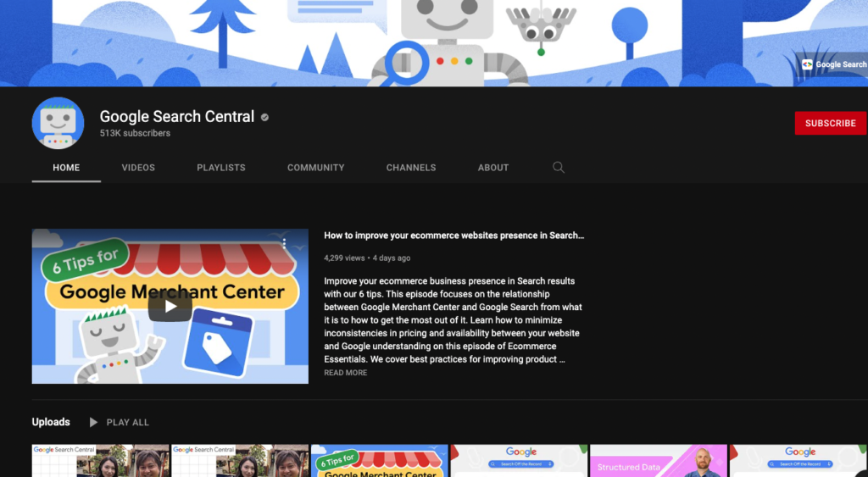
Task: Subscribe to Google Search Central
Action: point(831,123)
